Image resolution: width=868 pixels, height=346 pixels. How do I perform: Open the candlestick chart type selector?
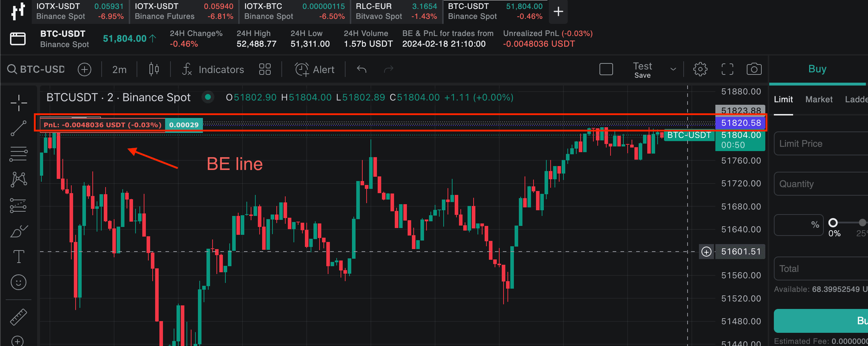point(154,69)
